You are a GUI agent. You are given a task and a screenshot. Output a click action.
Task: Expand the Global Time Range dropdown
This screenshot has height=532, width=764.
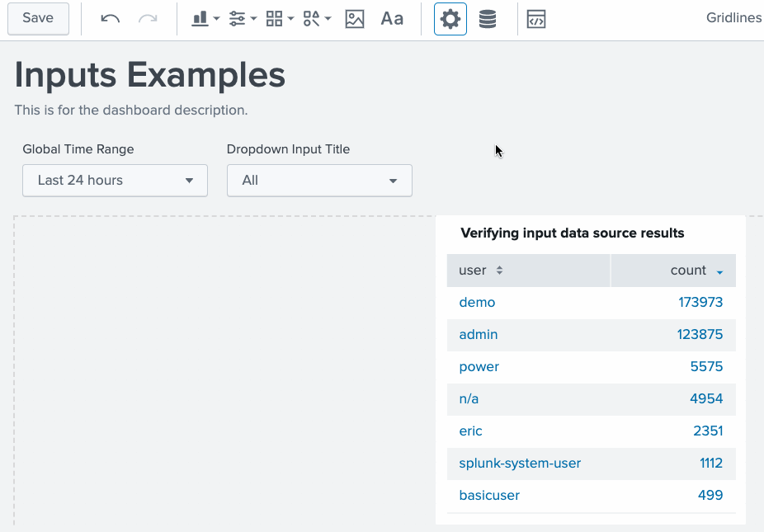(115, 180)
